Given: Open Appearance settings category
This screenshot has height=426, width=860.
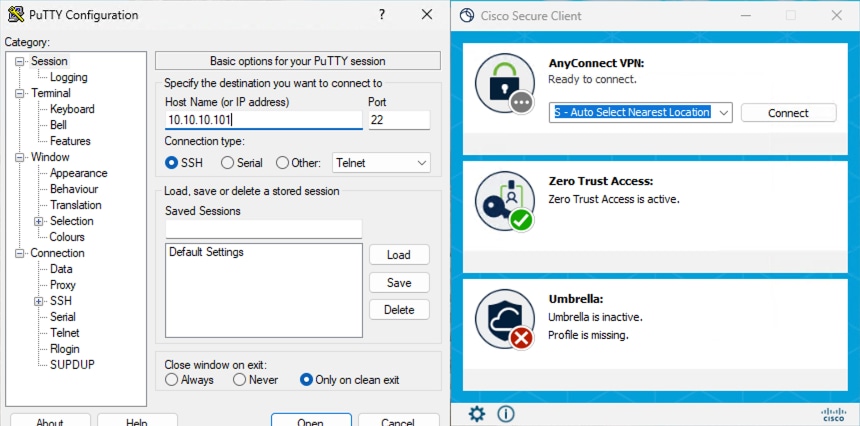Looking at the screenshot, I should 78,173.
